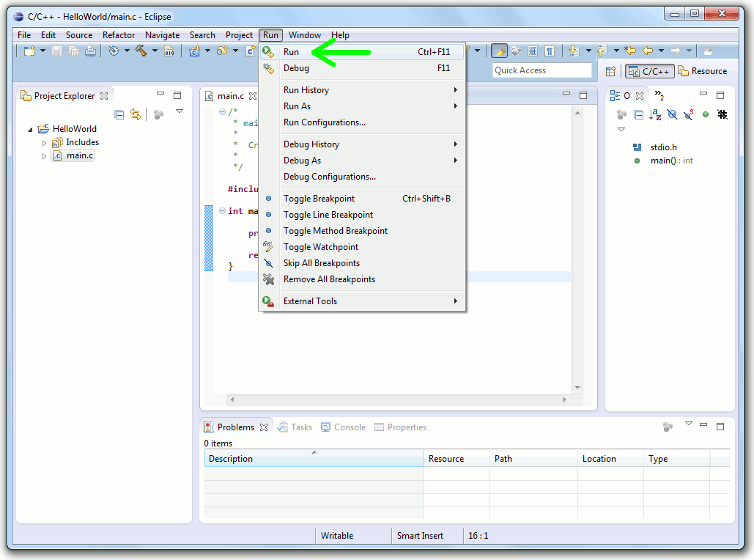The image size is (754, 560).
Task: Sort Problems by Description column header
Action: pyautogui.click(x=314, y=459)
